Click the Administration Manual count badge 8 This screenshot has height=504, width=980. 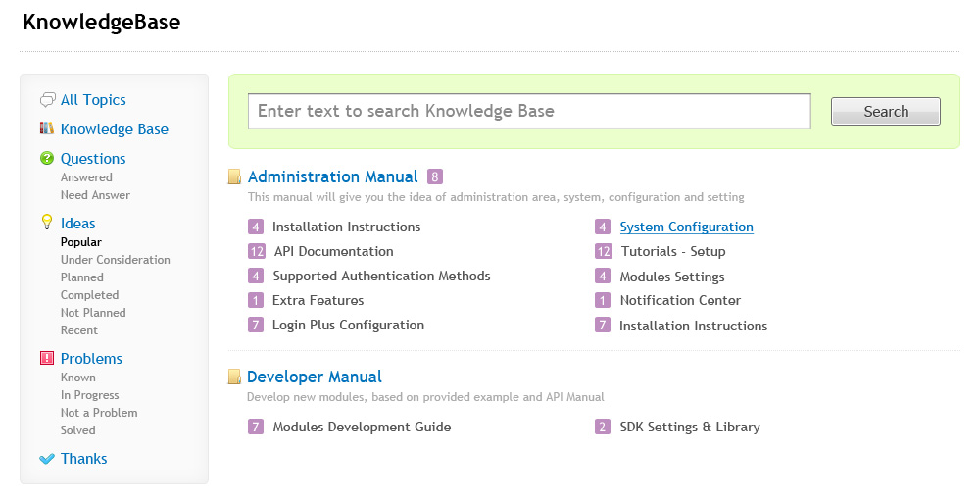click(x=435, y=177)
